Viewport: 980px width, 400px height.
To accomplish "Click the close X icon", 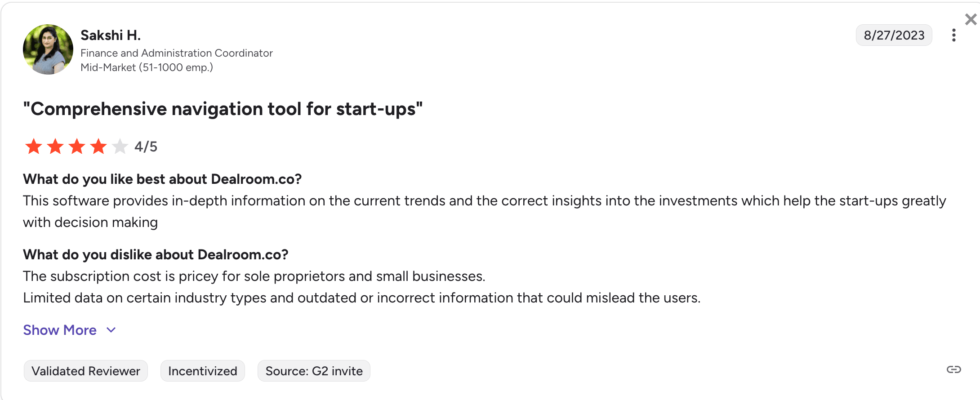I will tap(970, 19).
